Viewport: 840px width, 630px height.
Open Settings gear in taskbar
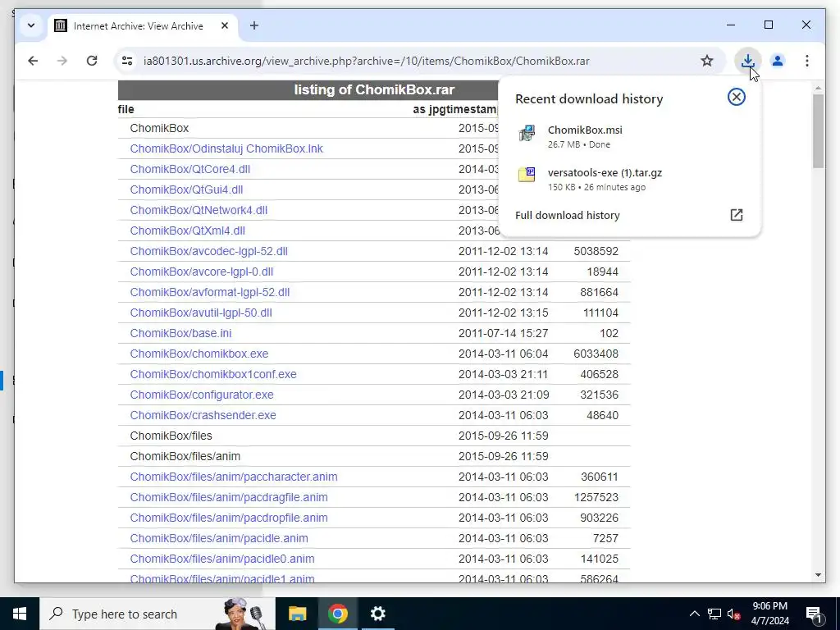point(377,614)
